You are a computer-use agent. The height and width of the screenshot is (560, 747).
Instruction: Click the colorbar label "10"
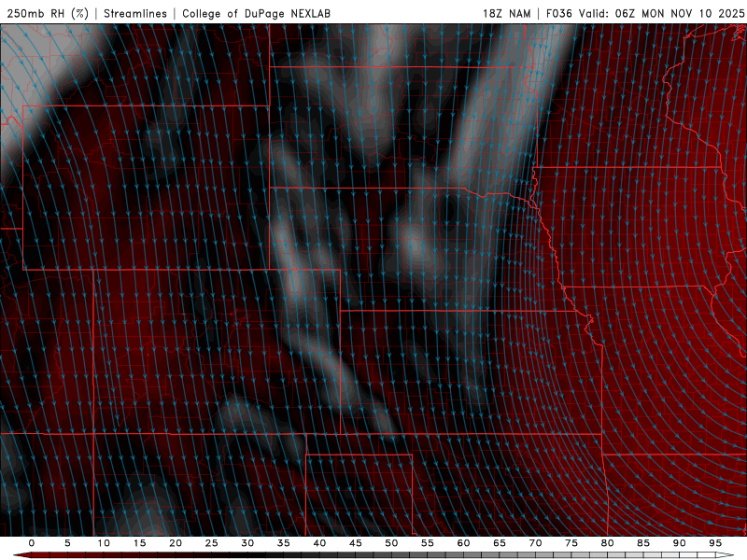tap(104, 543)
